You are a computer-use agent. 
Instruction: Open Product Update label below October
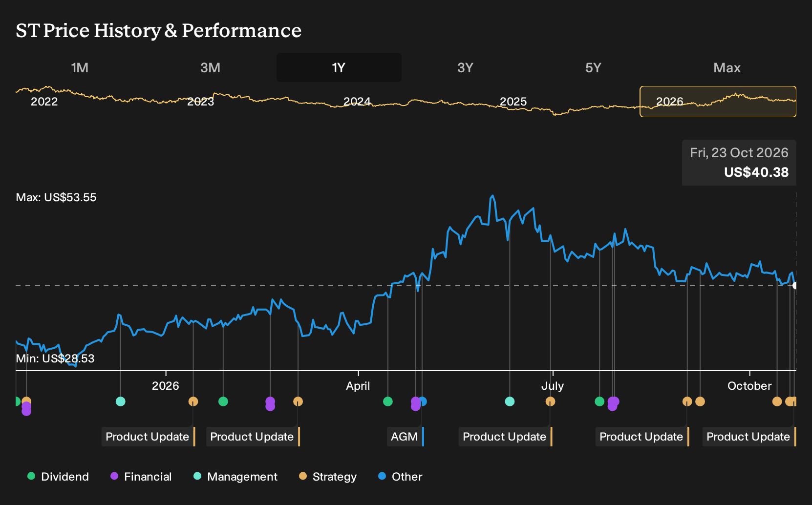749,437
